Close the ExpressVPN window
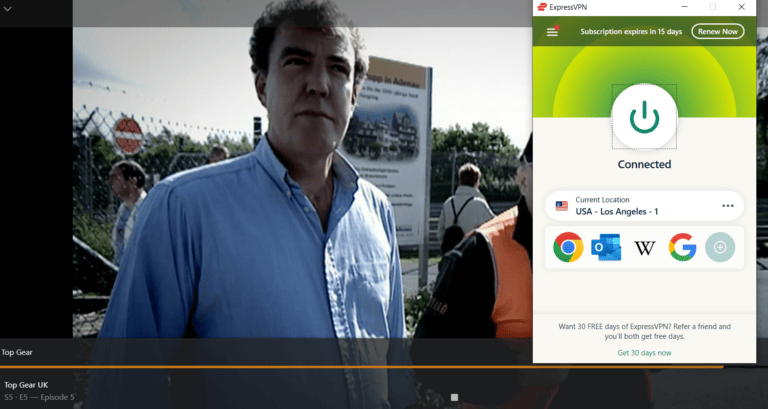Image resolution: width=768 pixels, height=409 pixels. tap(741, 7)
